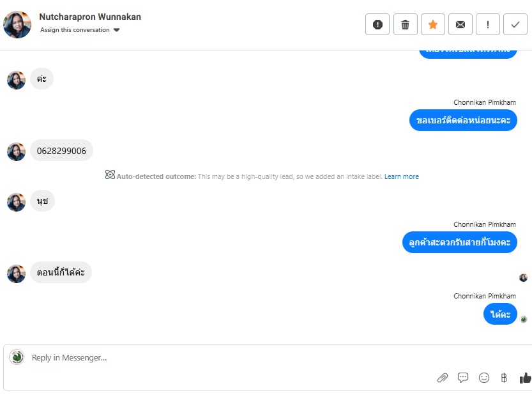Delete conversation using the trash icon
The image size is (532, 395).
point(405,24)
